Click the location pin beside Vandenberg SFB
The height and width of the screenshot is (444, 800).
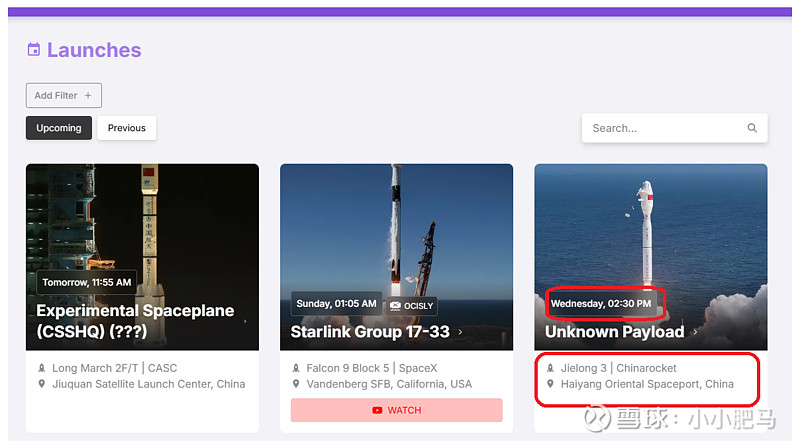[x=296, y=384]
